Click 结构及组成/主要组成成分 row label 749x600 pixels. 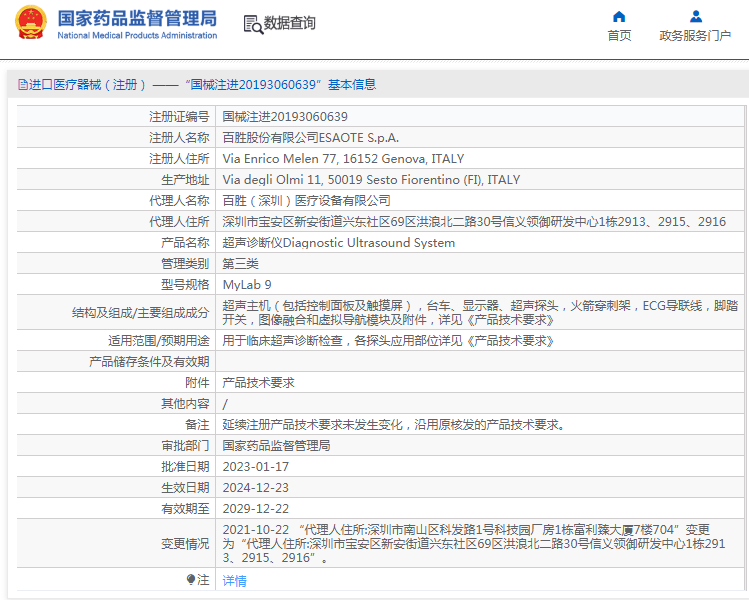[141, 313]
